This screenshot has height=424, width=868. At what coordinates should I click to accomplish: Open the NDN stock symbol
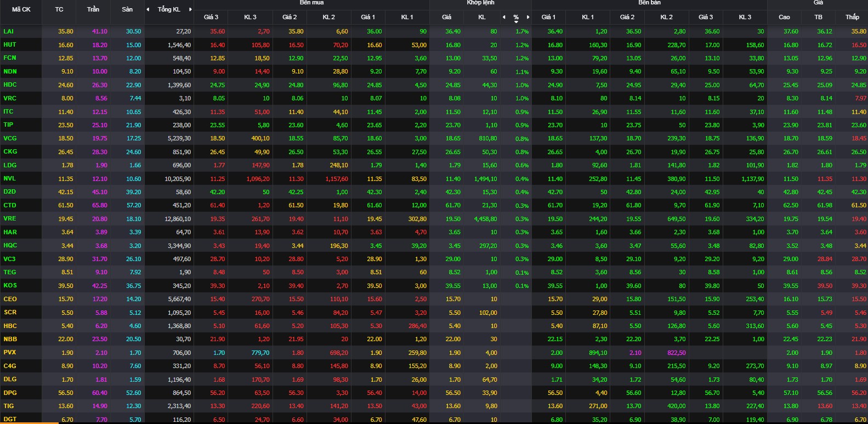10,71
